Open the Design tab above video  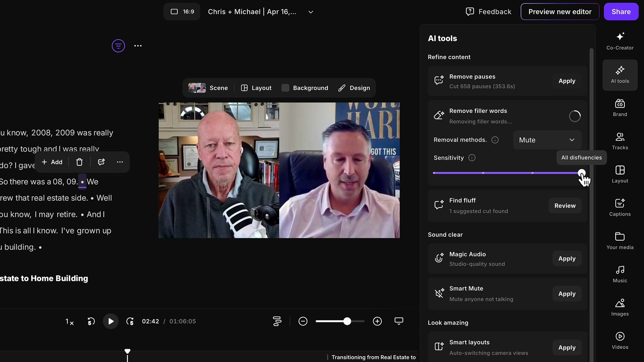coord(354,88)
